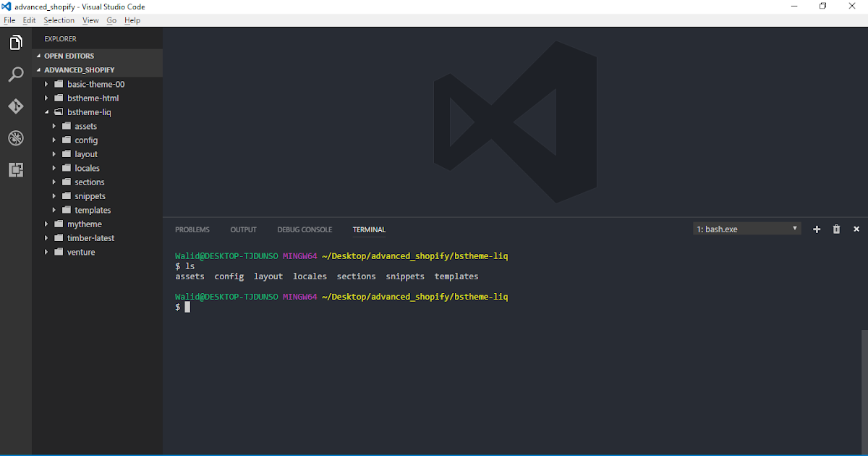
Task: Collapse the ADVANCED_SHOPIFY section
Action: click(39, 70)
